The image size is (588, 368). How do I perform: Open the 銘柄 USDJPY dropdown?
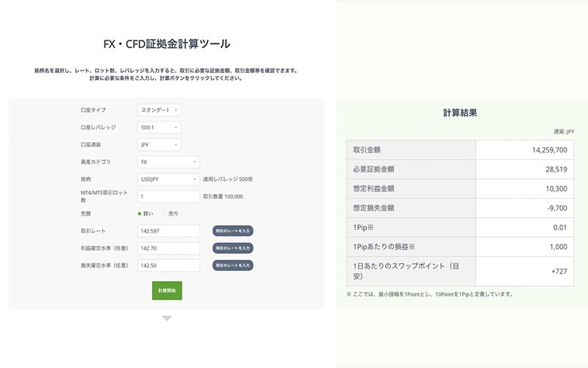[x=168, y=179]
